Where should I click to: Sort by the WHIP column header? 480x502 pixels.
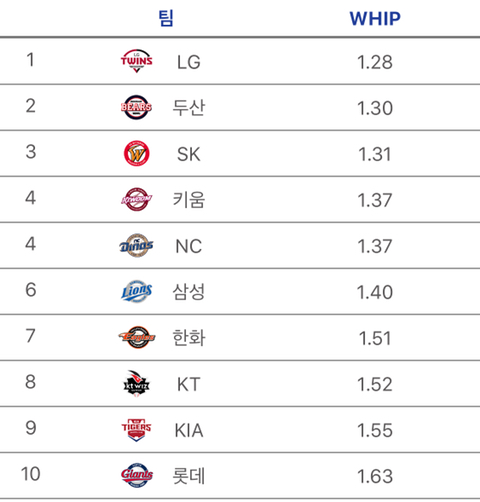click(x=375, y=18)
